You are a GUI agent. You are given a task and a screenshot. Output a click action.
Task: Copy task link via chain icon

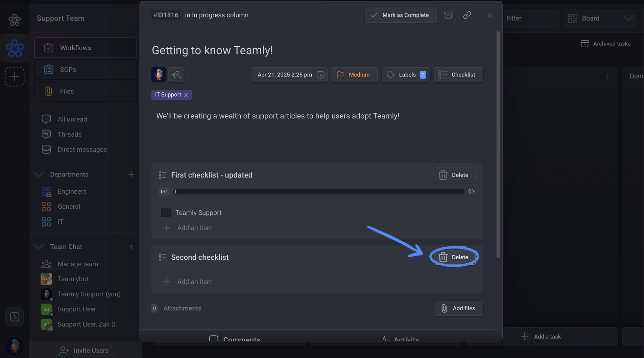coord(467,15)
